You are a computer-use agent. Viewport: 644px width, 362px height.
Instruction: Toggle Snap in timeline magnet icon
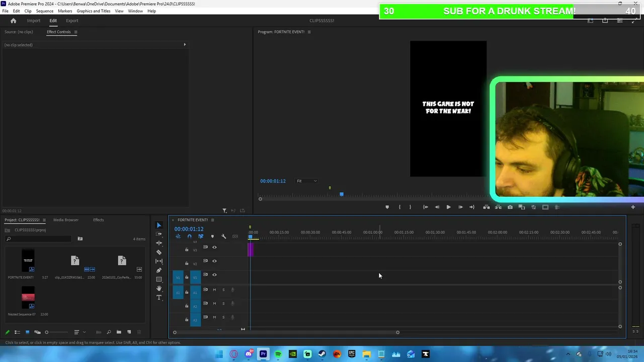pyautogui.click(x=189, y=236)
